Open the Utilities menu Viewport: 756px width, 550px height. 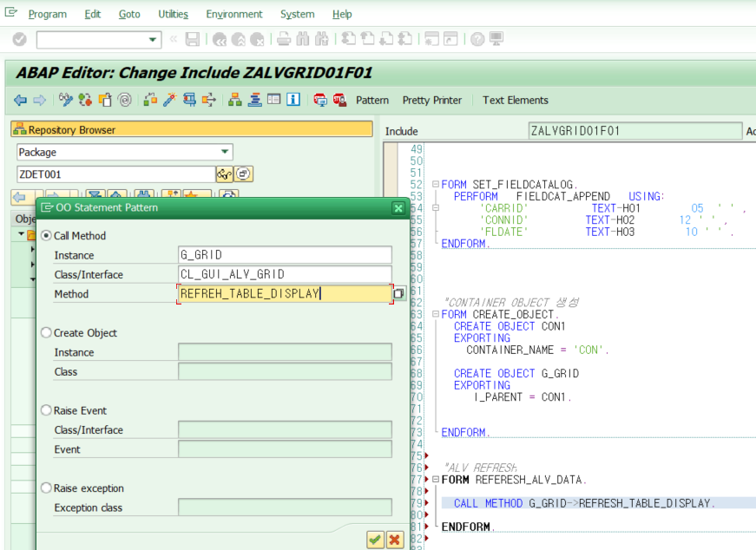(173, 15)
